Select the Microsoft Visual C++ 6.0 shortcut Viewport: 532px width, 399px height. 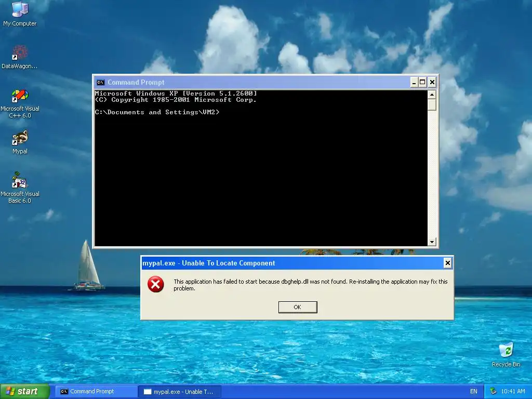(20, 103)
